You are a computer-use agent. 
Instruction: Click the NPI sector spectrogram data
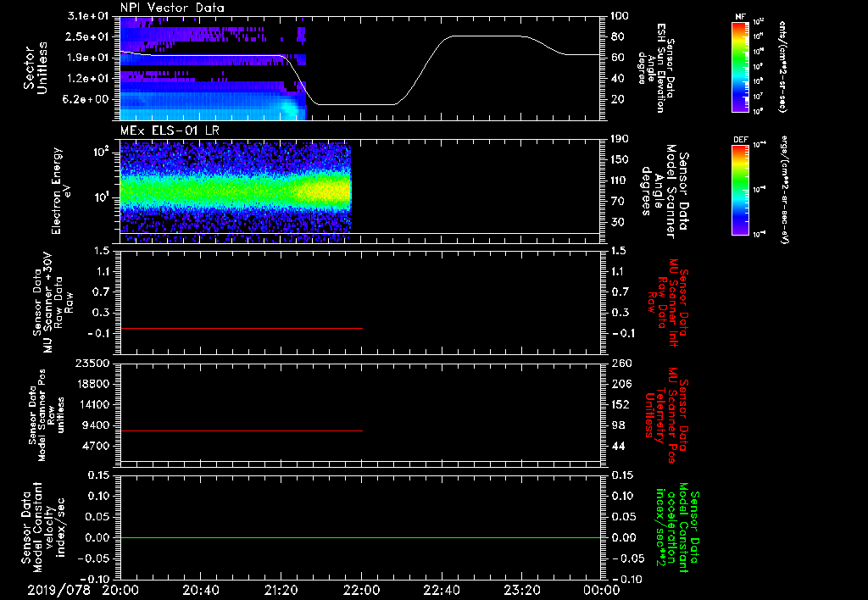(x=213, y=69)
